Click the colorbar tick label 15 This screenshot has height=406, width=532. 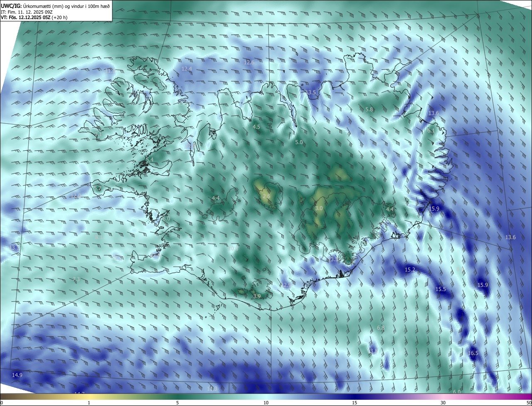(355, 403)
